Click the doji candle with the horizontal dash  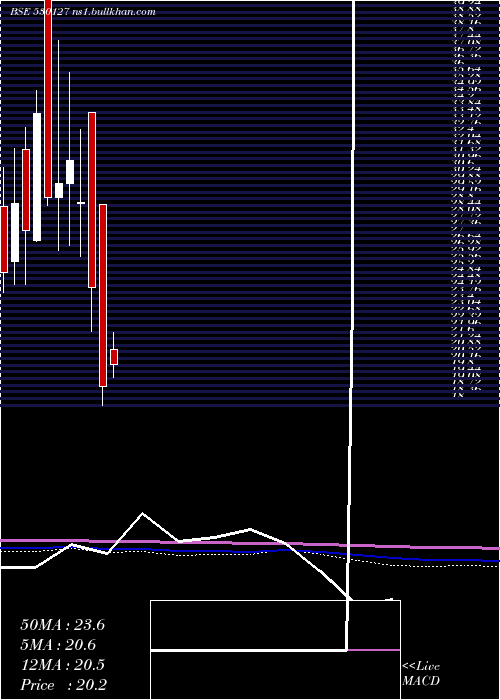click(80, 203)
